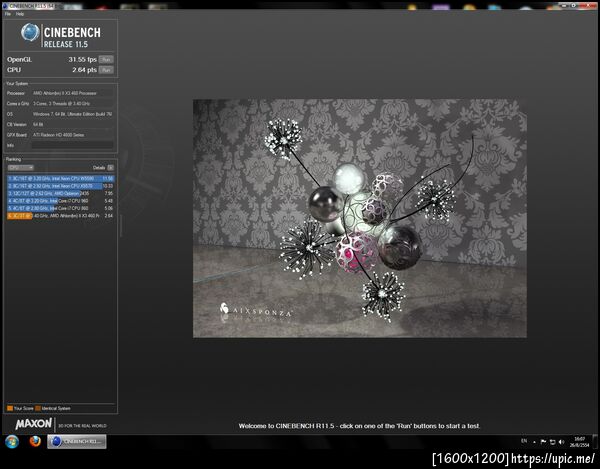Run the OpenGL benchmark test
600x469 pixels.
click(106, 59)
